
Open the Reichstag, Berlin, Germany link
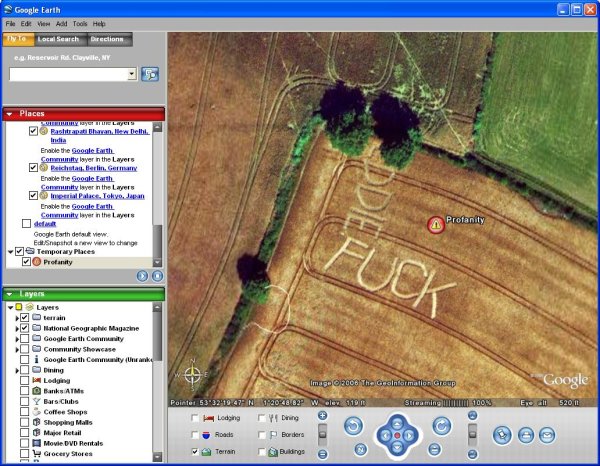click(x=94, y=167)
